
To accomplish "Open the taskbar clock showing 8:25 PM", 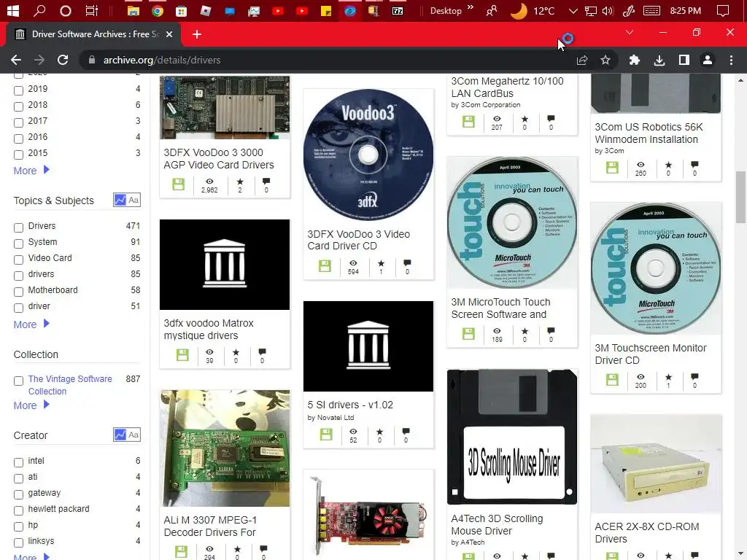I will (685, 10).
